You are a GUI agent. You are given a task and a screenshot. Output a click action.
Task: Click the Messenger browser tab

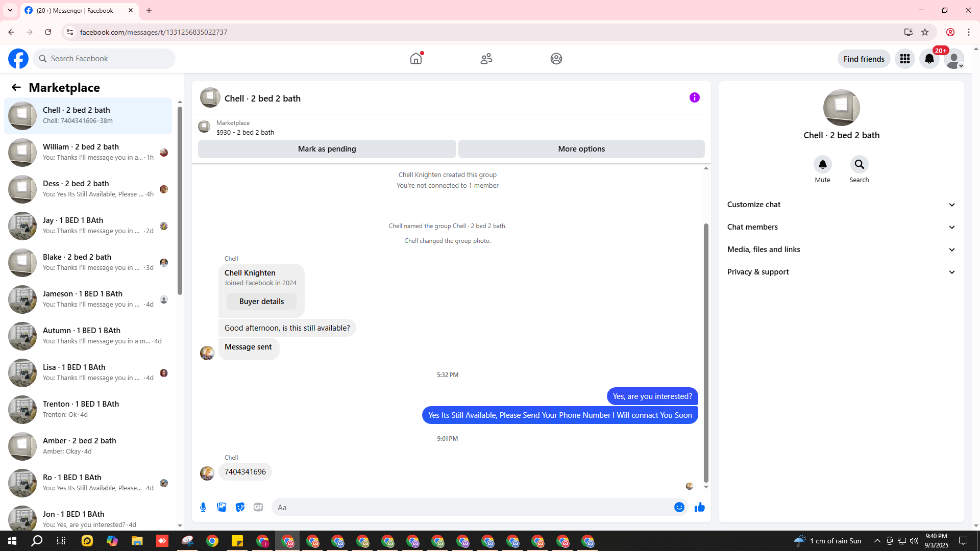click(x=79, y=10)
